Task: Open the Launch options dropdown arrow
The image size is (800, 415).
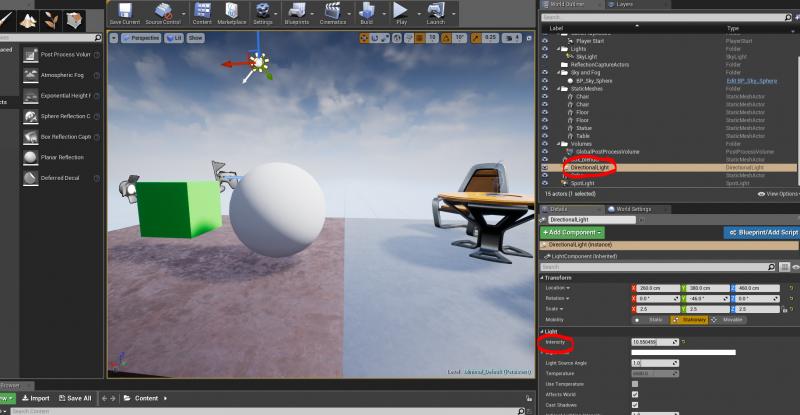Action: click(x=453, y=14)
